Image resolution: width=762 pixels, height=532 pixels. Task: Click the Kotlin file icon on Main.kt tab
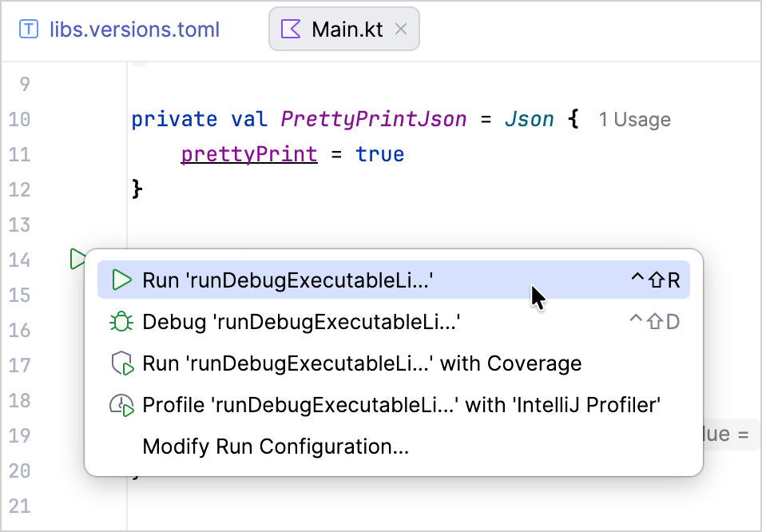291,29
